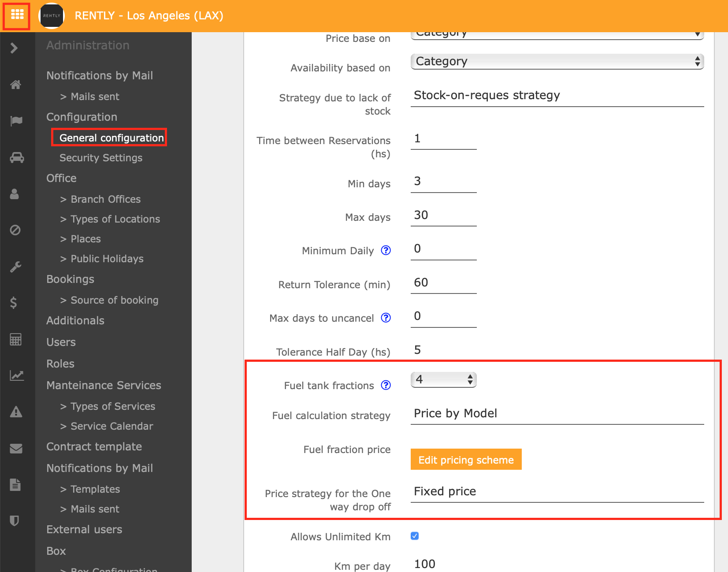Toggle Allows Unlimited Km checkbox
The width and height of the screenshot is (728, 572).
tap(415, 536)
